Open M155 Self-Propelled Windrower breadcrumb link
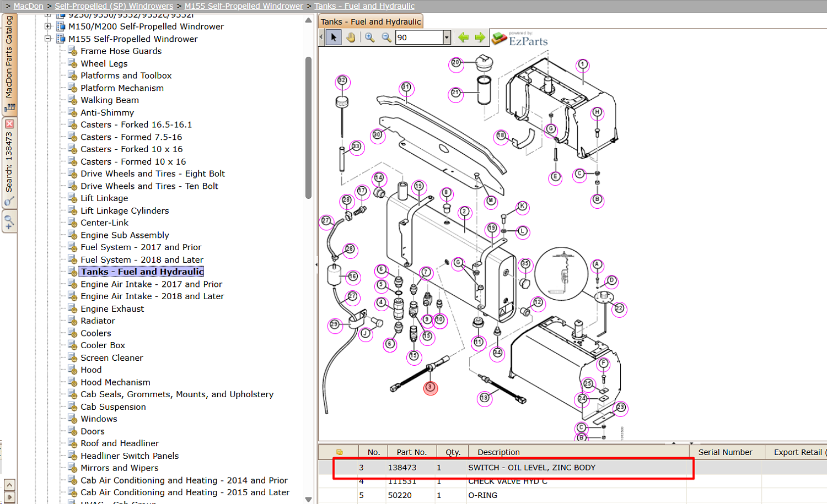827x504 pixels. pyautogui.click(x=244, y=6)
